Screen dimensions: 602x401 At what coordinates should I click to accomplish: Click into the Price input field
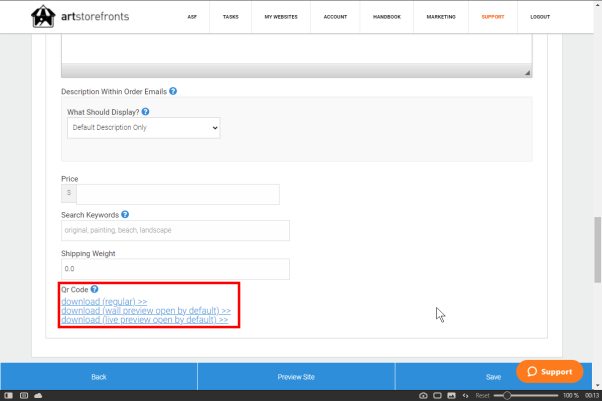[x=178, y=194]
